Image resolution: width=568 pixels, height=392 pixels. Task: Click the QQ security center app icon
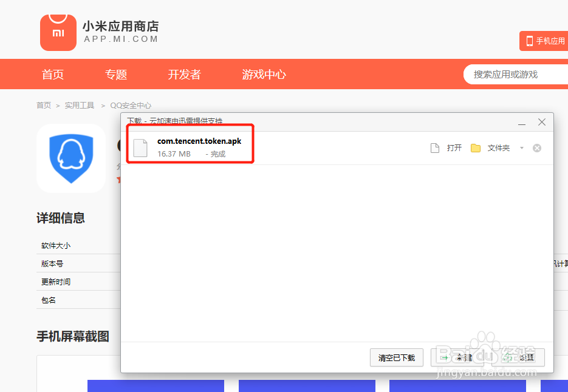[x=71, y=158]
